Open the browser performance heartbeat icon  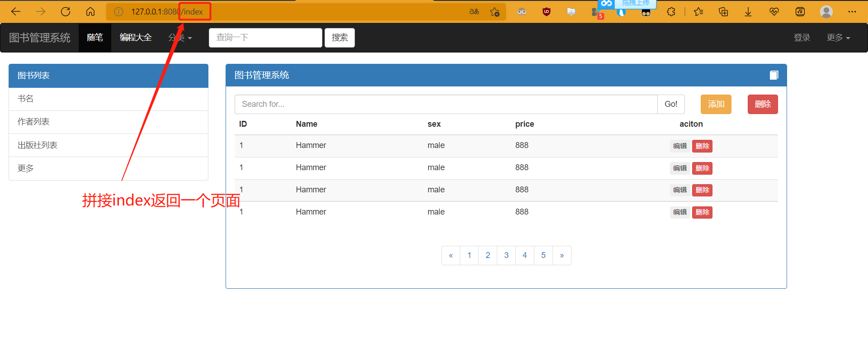point(774,12)
